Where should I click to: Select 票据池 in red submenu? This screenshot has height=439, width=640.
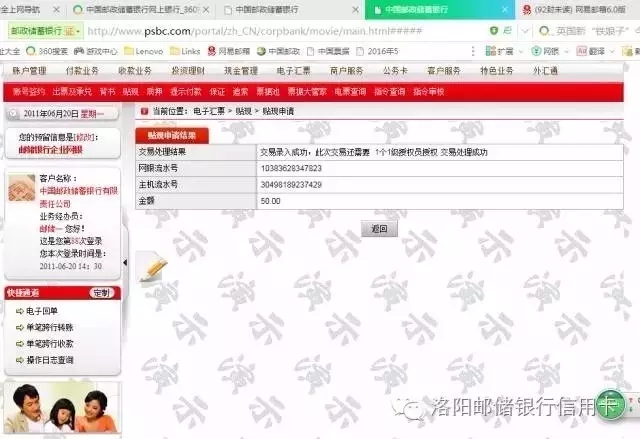268,92
